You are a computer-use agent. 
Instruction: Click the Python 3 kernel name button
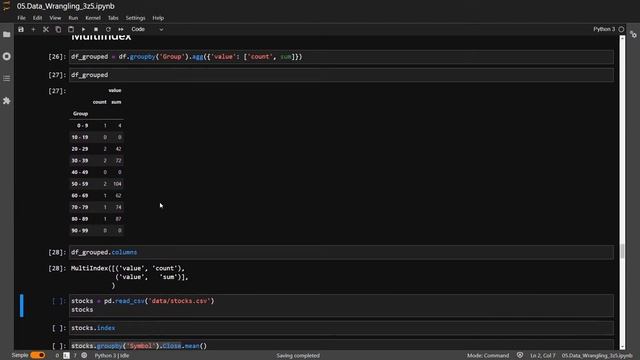pyautogui.click(x=604, y=29)
